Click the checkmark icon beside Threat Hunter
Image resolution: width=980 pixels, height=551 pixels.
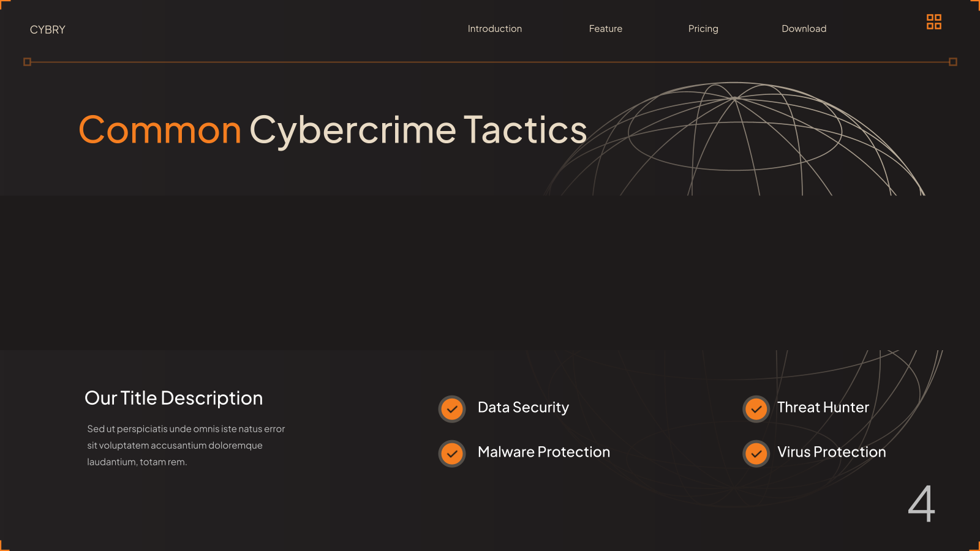click(x=756, y=409)
